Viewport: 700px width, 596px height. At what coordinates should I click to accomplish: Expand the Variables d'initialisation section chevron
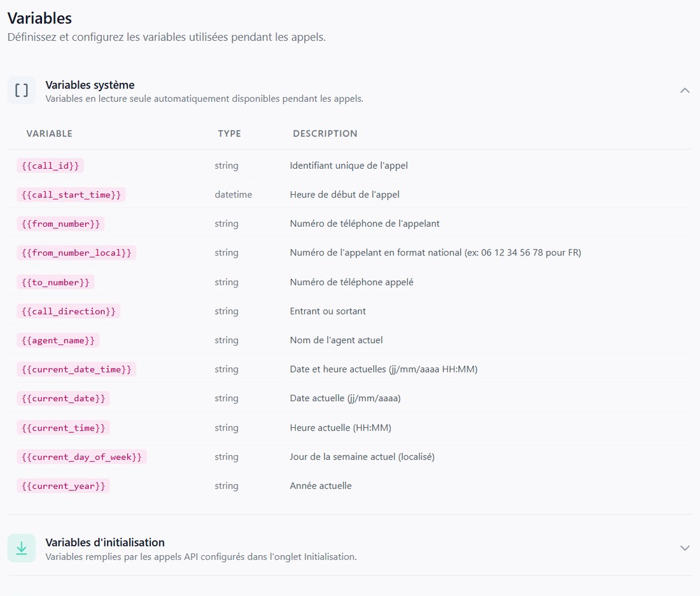(685, 548)
